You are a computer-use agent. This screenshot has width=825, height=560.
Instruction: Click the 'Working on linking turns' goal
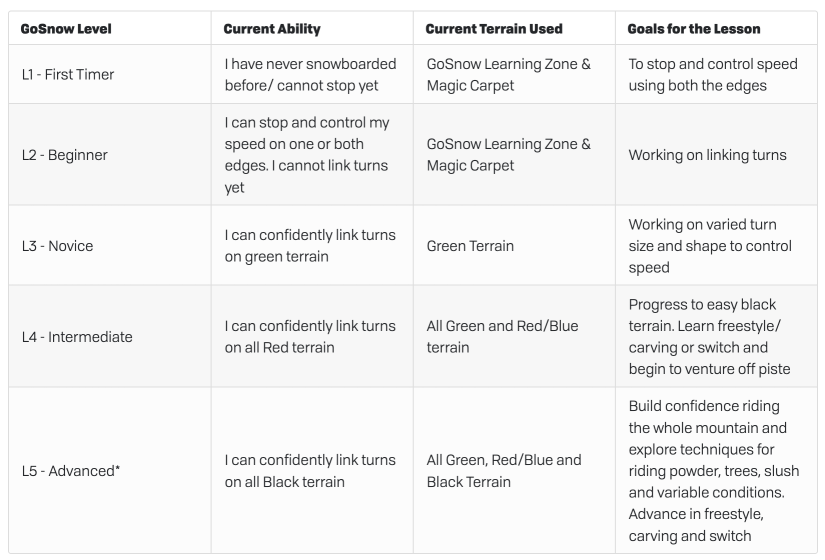(x=707, y=155)
